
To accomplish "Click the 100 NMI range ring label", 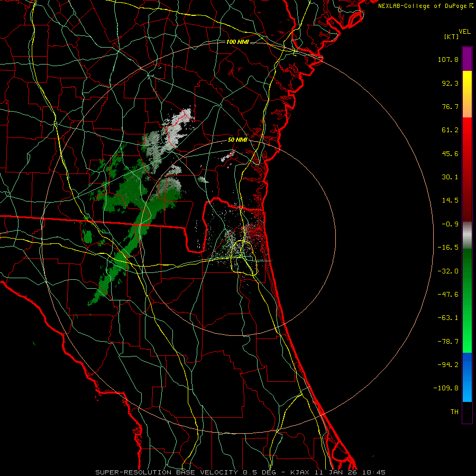I will pos(237,42).
